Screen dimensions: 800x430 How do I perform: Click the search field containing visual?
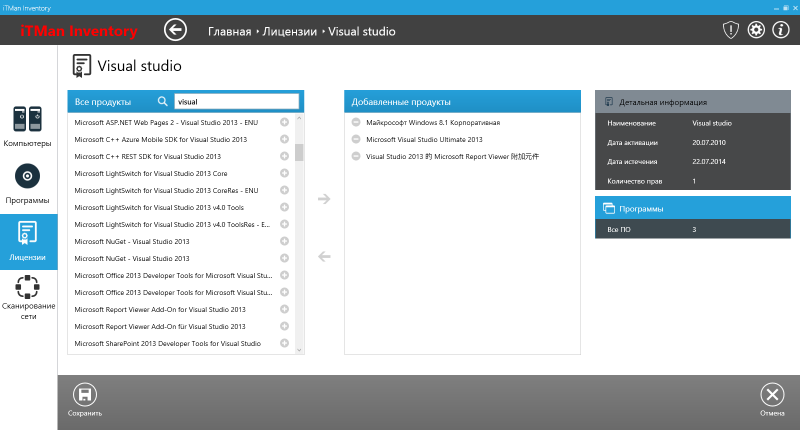coord(236,102)
